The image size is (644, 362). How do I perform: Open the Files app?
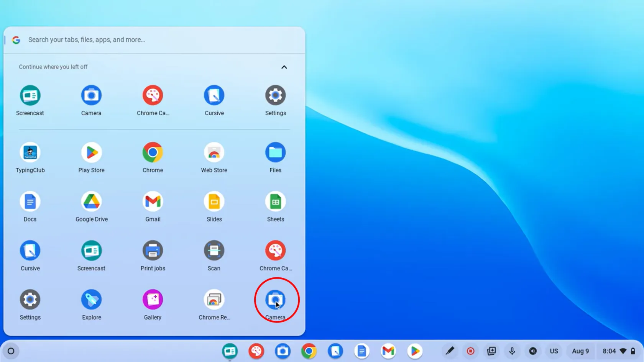point(275,153)
